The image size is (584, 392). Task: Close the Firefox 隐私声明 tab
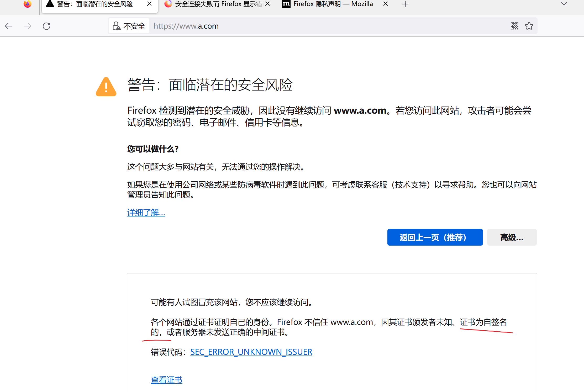point(386,4)
